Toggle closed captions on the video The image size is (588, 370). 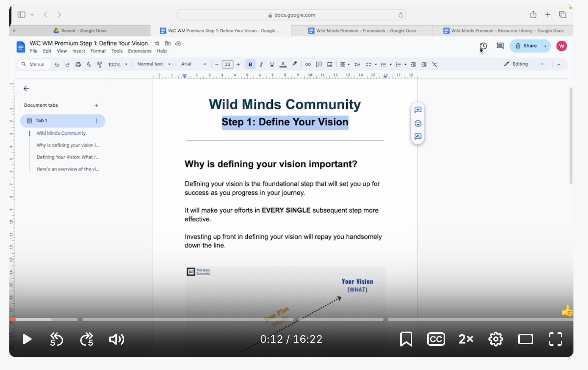pos(436,339)
